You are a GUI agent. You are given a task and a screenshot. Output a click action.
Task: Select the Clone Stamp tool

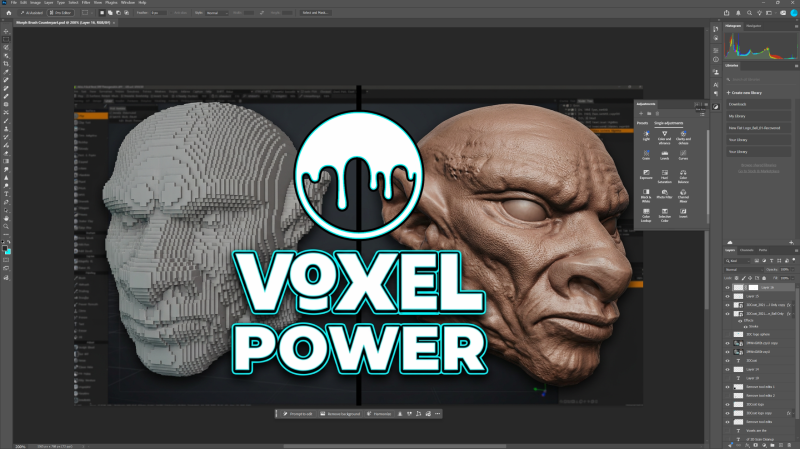[x=6, y=129]
